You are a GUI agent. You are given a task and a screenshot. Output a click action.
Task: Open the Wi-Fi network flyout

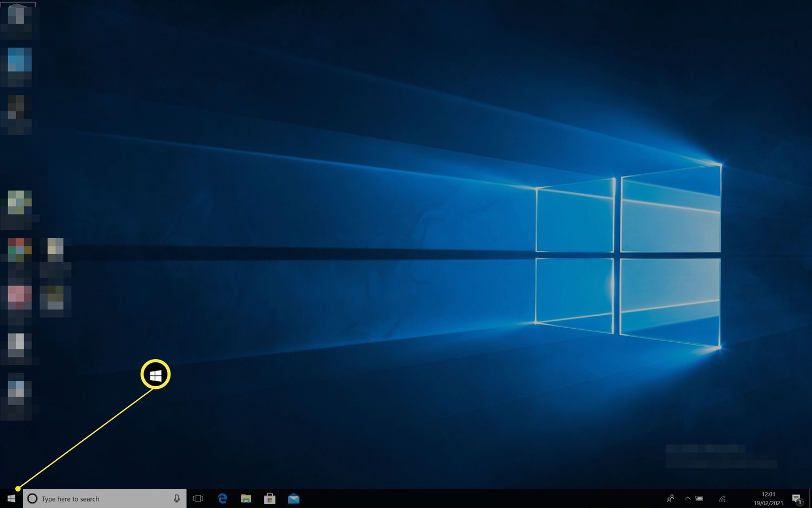pyautogui.click(x=722, y=499)
